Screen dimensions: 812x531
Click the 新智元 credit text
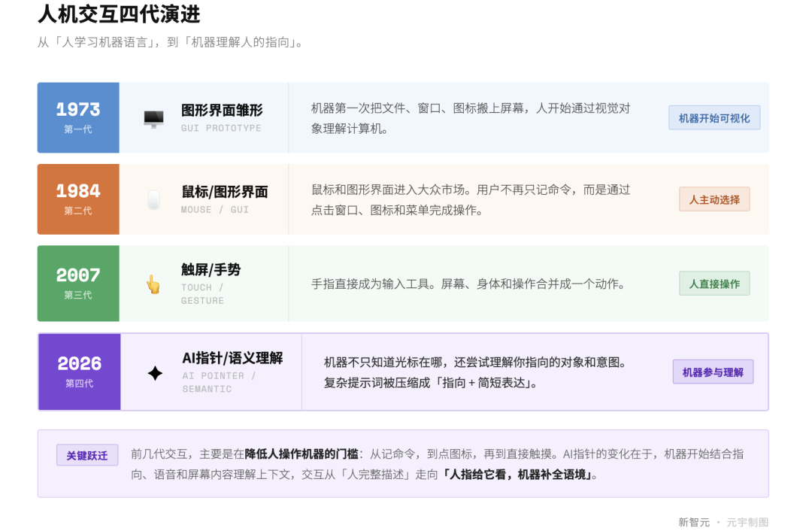tap(694, 522)
